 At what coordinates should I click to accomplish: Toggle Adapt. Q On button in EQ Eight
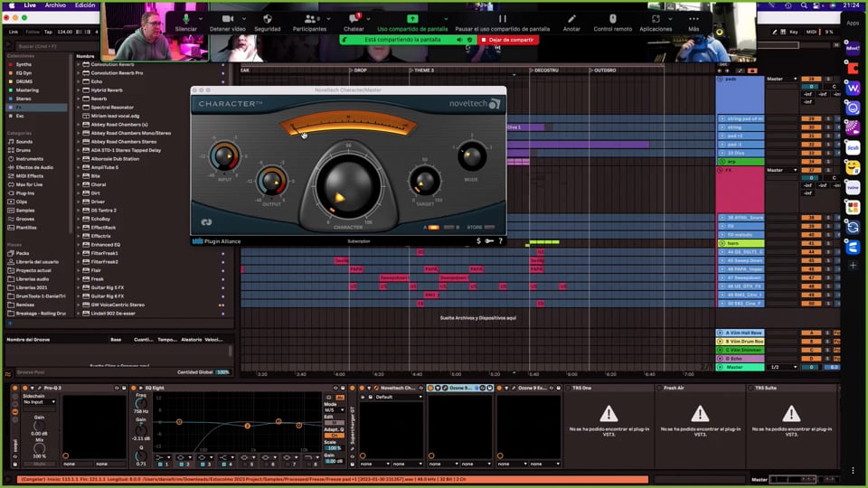click(x=334, y=436)
